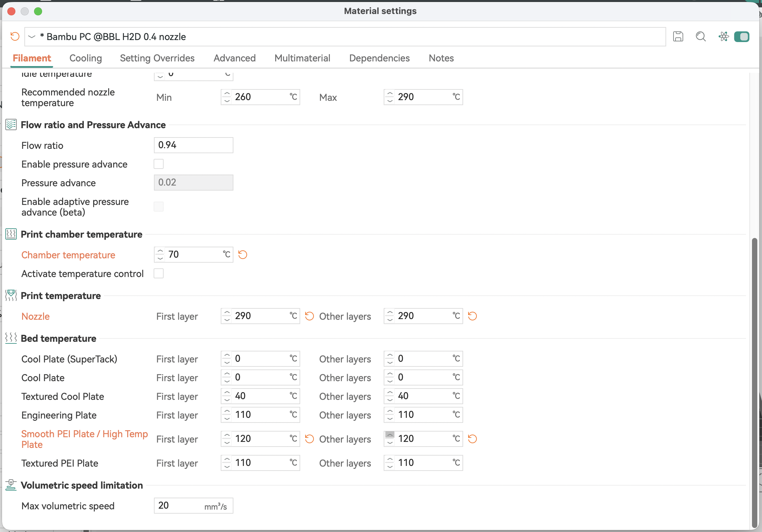This screenshot has height=532, width=762.
Task: Click the Print temperature section icon
Action: tap(11, 296)
